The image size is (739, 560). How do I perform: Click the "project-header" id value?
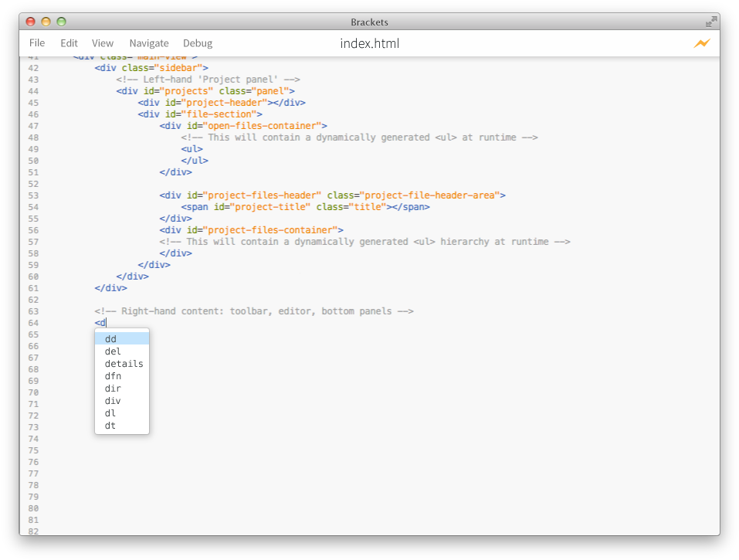click(225, 102)
